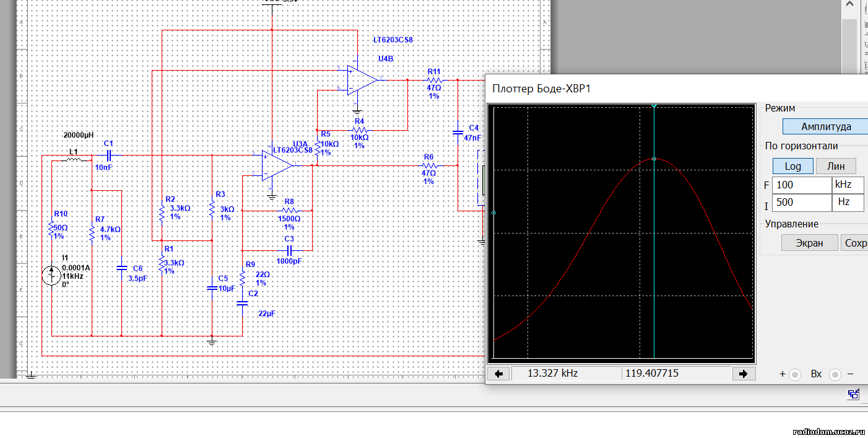This screenshot has height=438, width=868.
Task: Open the Hz unit selector for I
Action: tap(848, 202)
